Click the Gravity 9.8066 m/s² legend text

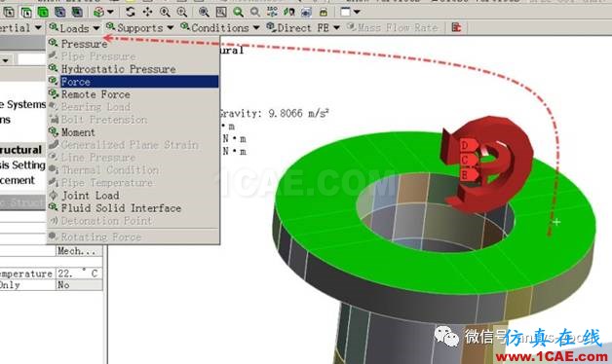tap(274, 114)
